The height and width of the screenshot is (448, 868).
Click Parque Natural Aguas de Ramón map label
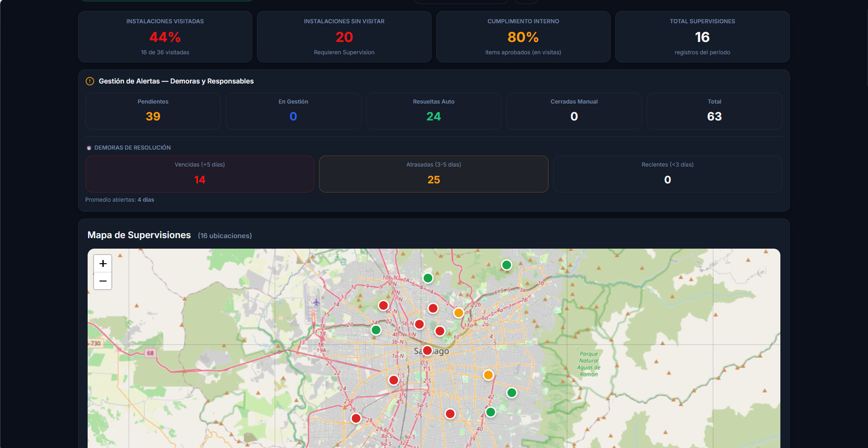589,364
